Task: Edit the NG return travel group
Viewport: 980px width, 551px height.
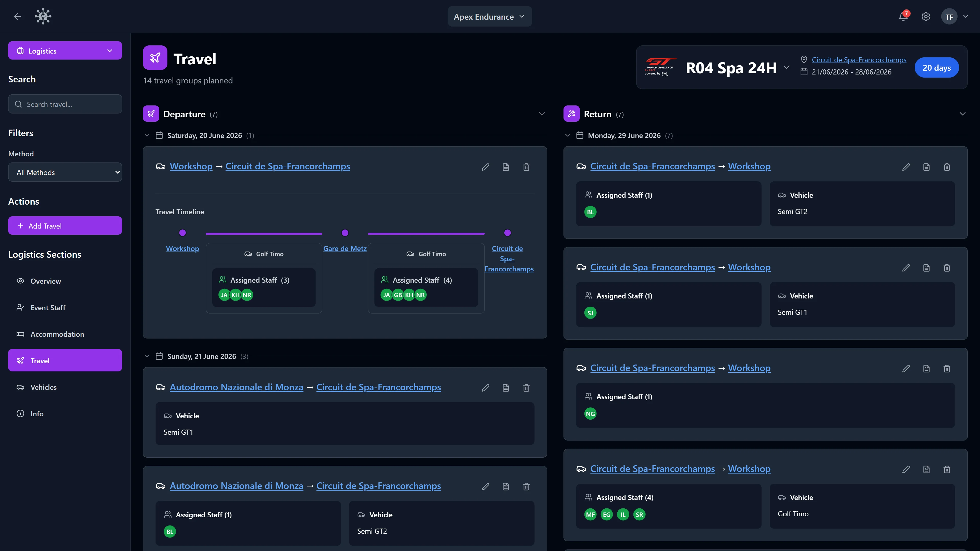Action: click(906, 368)
